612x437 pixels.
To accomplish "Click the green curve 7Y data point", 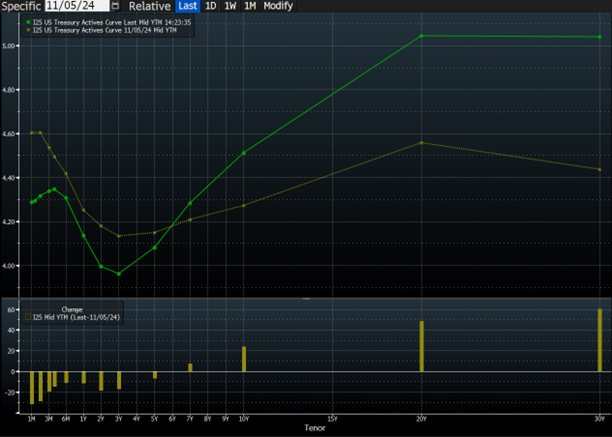I will coord(190,203).
